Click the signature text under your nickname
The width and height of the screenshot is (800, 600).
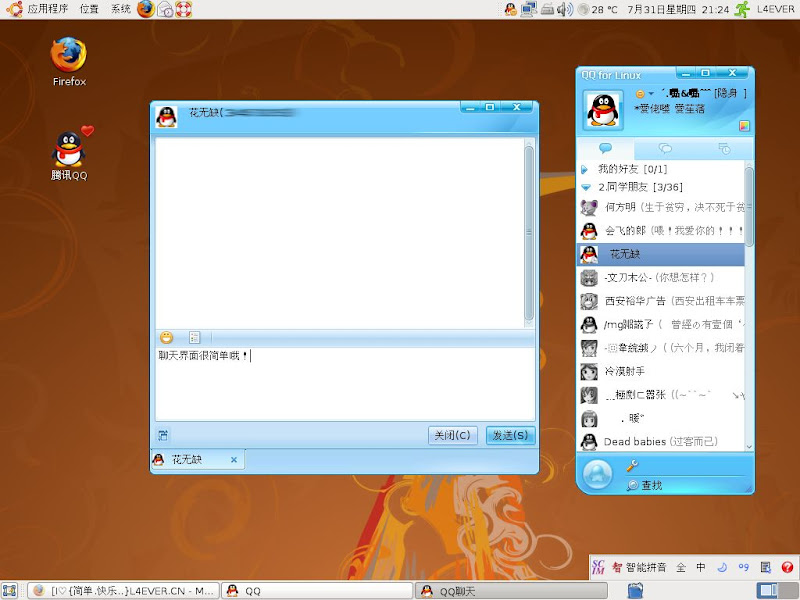click(x=669, y=109)
